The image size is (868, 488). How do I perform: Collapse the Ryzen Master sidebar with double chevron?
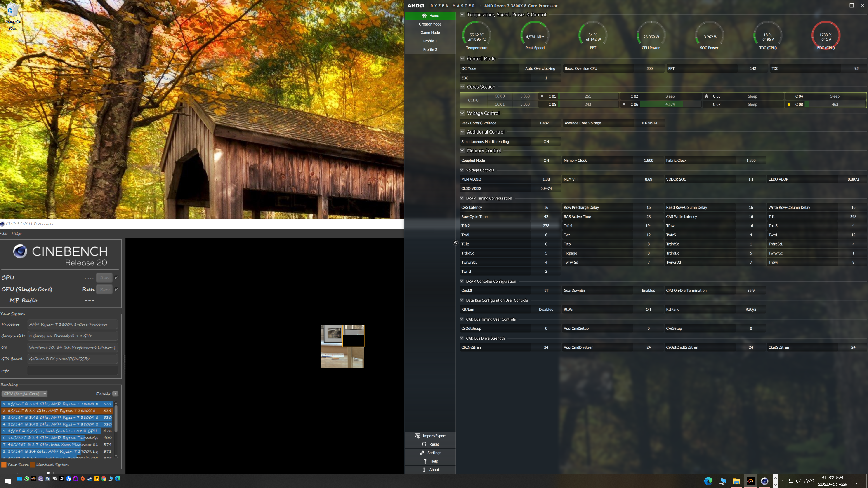coord(455,243)
